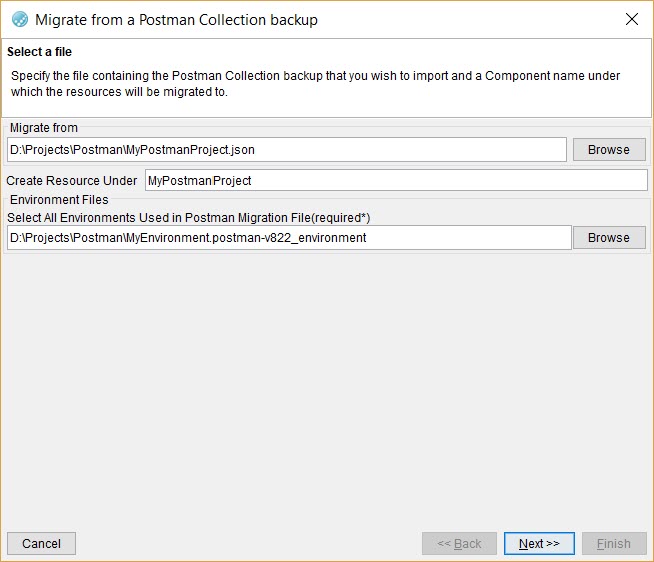Click the Migrate from file path field
The height and width of the screenshot is (562, 654).
coord(287,150)
